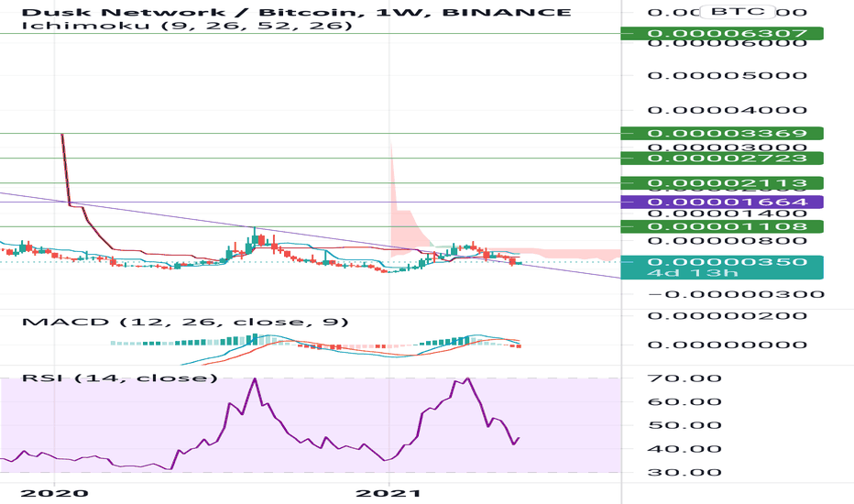The width and height of the screenshot is (854, 504).
Task: Click the 70.00 RSI scale value
Action: [685, 378]
